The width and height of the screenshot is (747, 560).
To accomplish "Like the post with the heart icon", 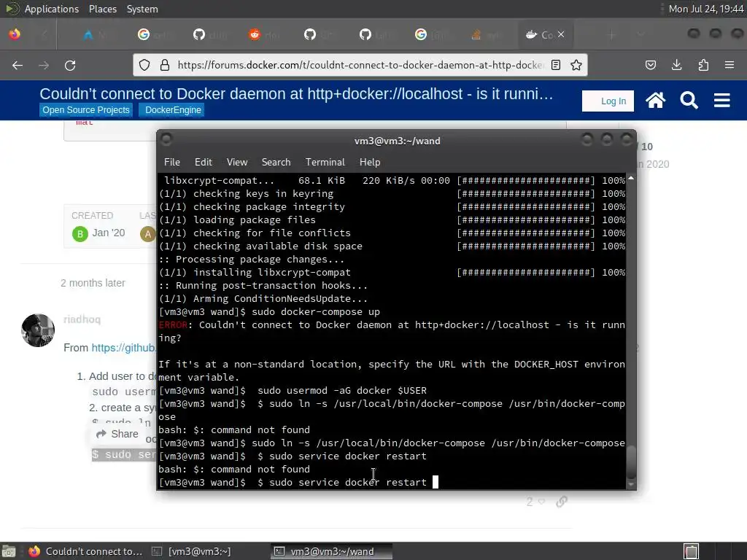I will [x=541, y=502].
